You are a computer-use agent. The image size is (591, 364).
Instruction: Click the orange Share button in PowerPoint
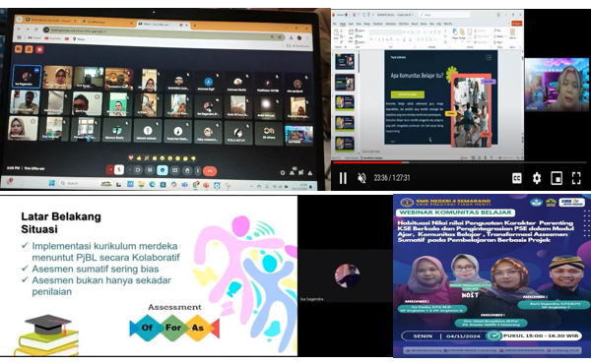517,24
